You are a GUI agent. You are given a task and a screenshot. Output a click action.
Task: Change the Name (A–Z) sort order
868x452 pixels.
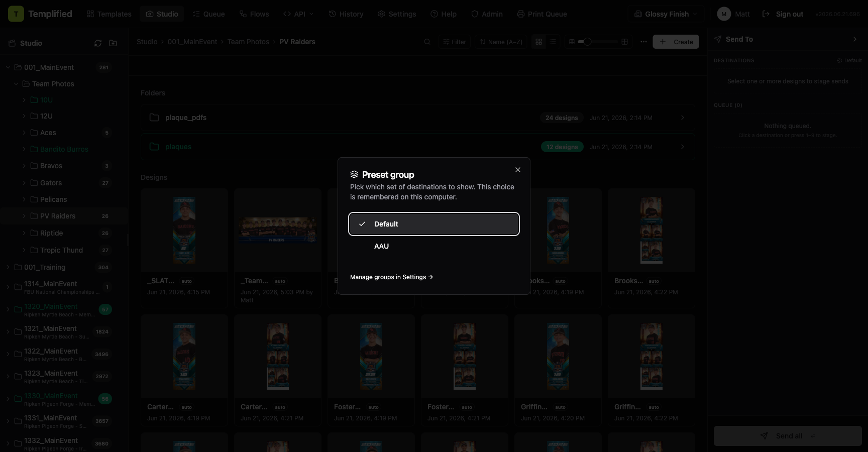(501, 42)
